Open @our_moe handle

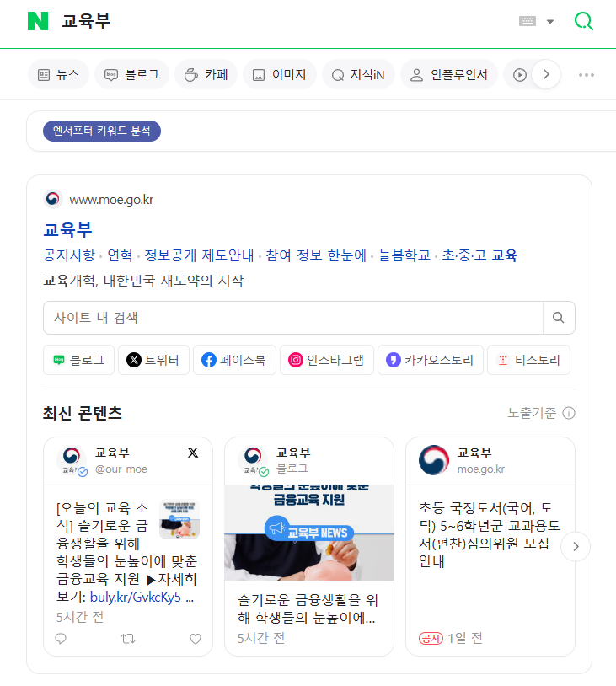click(x=121, y=469)
